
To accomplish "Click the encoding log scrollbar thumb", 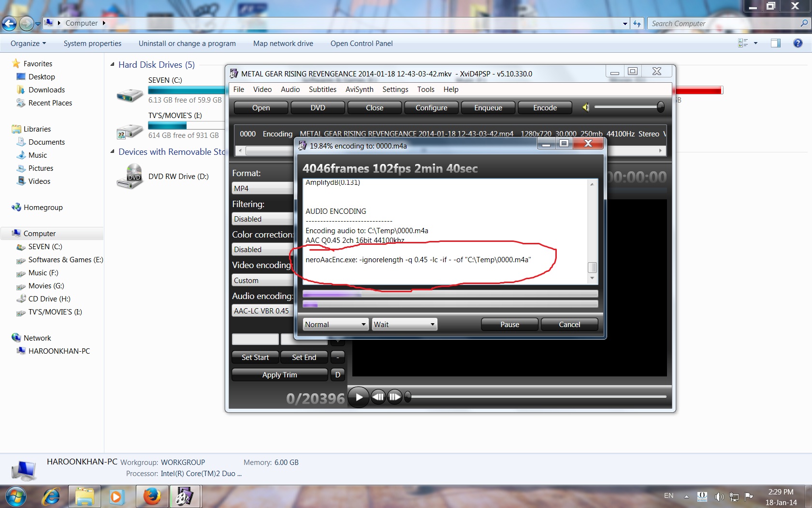I will 592,267.
